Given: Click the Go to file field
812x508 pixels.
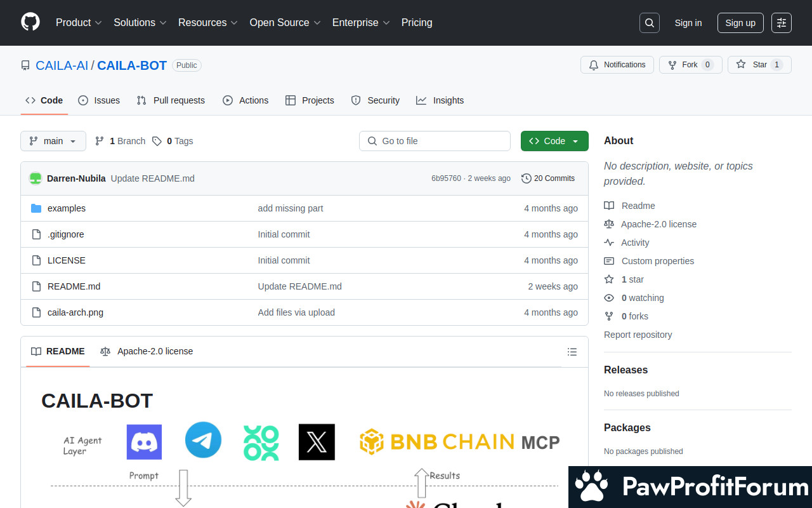Looking at the screenshot, I should click(435, 141).
